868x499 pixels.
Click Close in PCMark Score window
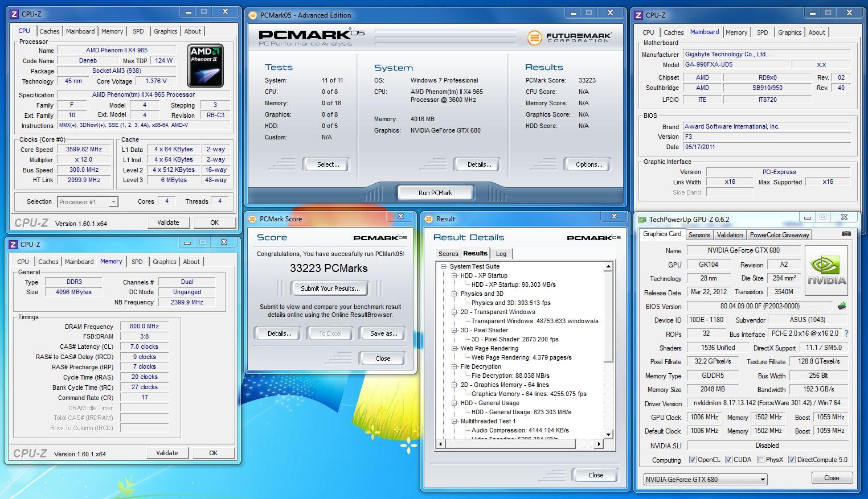(383, 358)
